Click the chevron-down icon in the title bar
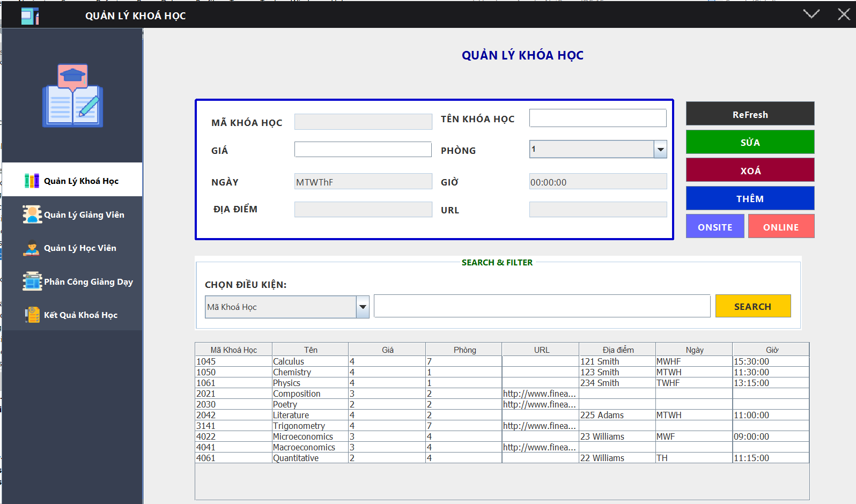 click(811, 14)
